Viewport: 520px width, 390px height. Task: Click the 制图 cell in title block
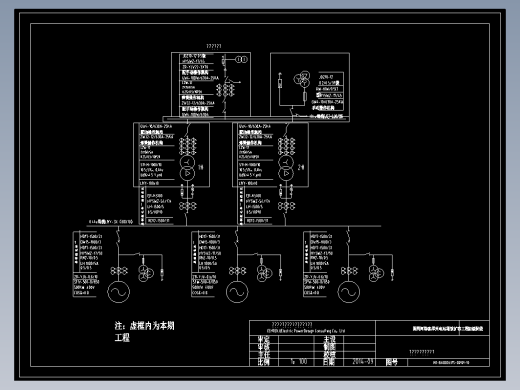[x=329, y=347]
